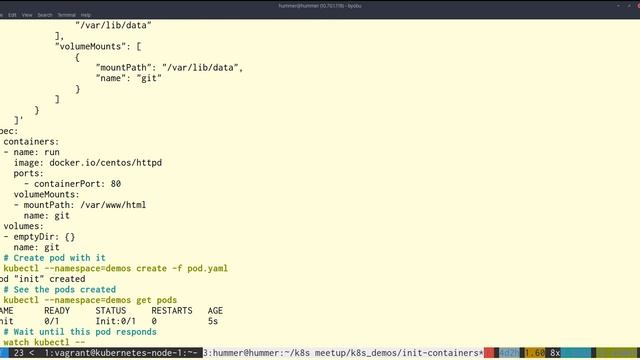Viewport: 640px width, 360px height.
Task: Click the '0/1' ready value
Action: (x=52, y=321)
